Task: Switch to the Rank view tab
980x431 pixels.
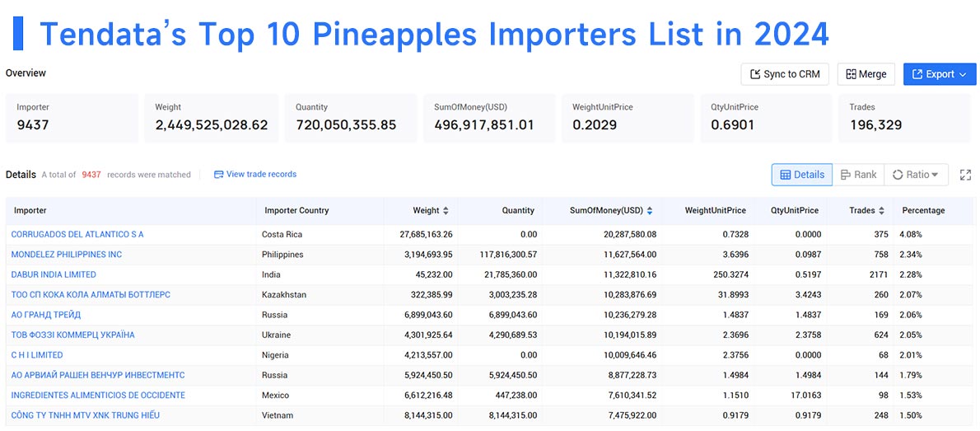Action: pos(858,175)
